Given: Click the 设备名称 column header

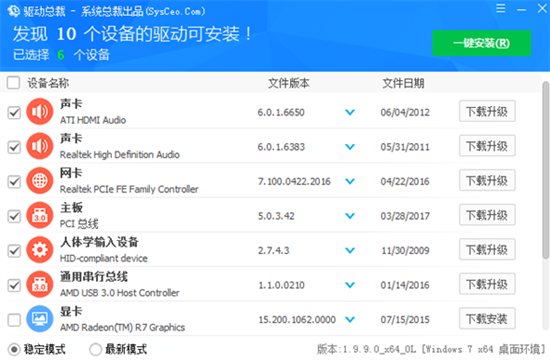Looking at the screenshot, I should click(48, 83).
